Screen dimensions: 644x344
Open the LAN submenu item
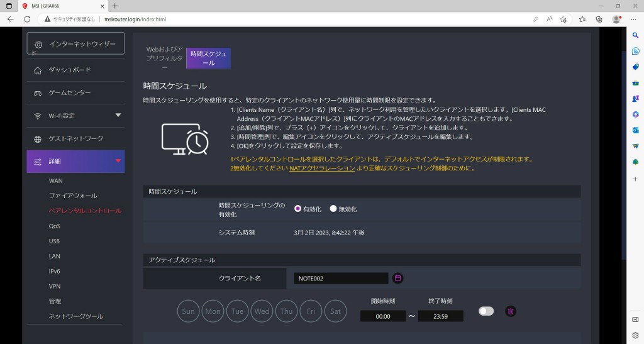(55, 256)
